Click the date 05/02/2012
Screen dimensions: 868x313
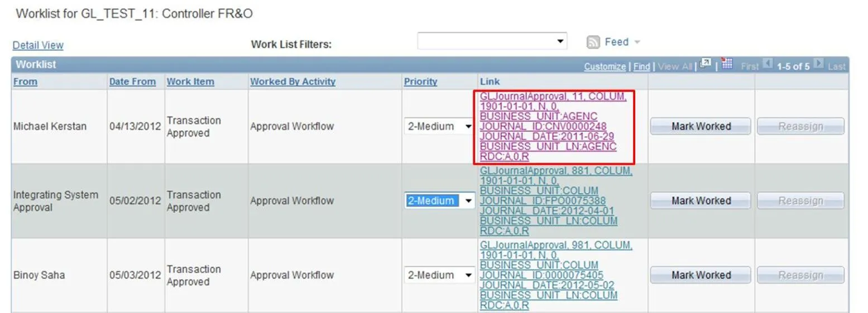(x=135, y=201)
